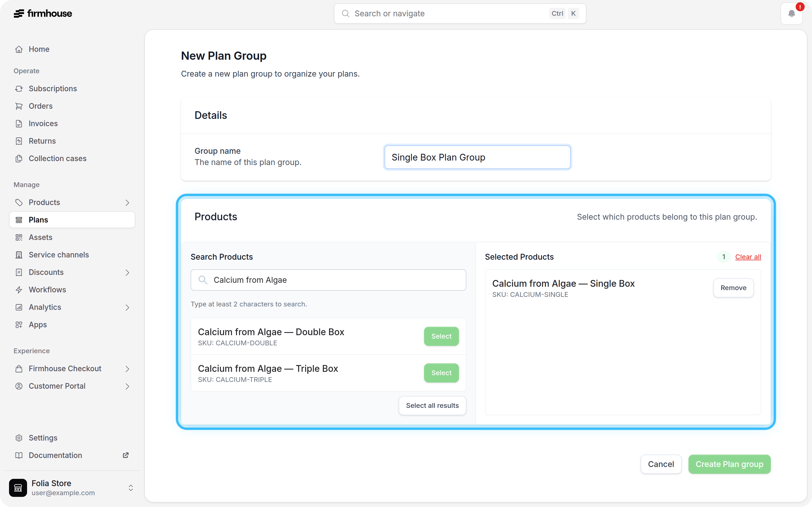Open the Plans menu item
This screenshot has height=507, width=812.
pos(72,220)
